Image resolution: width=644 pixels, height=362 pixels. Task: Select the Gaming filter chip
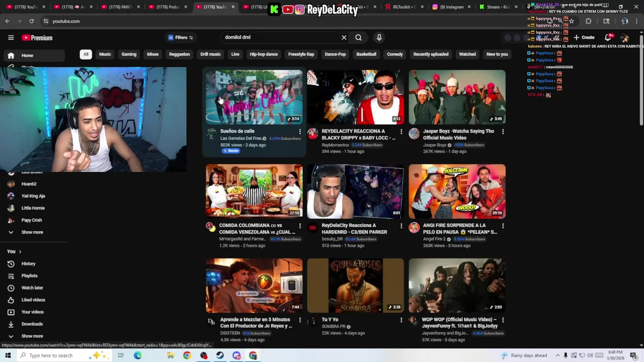(x=129, y=54)
